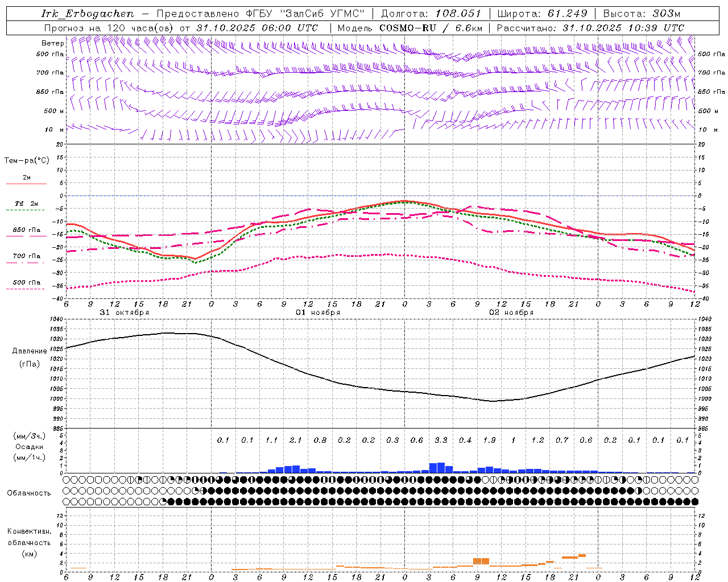
Task: Click the date label "01 ноября"
Action: 318,313
